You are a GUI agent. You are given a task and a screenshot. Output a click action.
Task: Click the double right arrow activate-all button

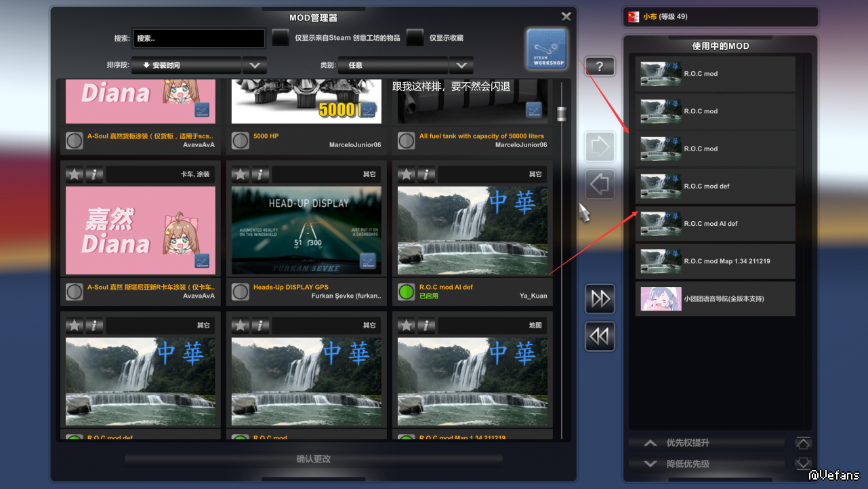pos(600,299)
